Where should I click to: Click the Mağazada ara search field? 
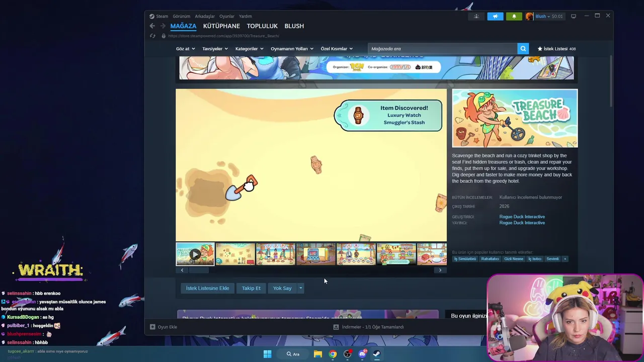[443, 49]
